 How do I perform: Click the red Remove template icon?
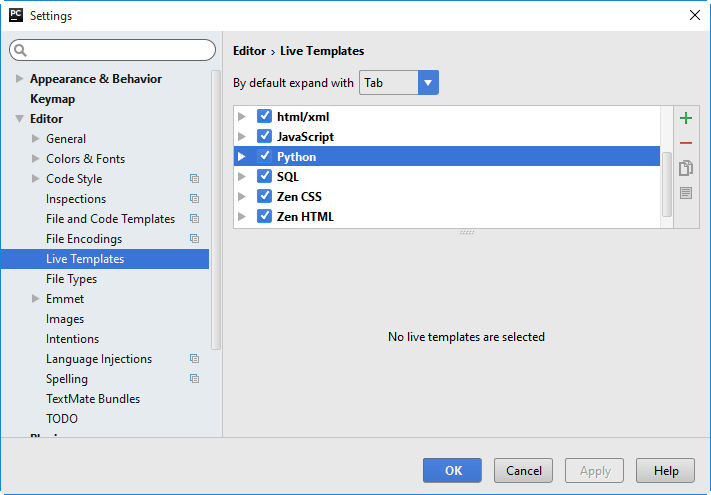click(x=686, y=143)
